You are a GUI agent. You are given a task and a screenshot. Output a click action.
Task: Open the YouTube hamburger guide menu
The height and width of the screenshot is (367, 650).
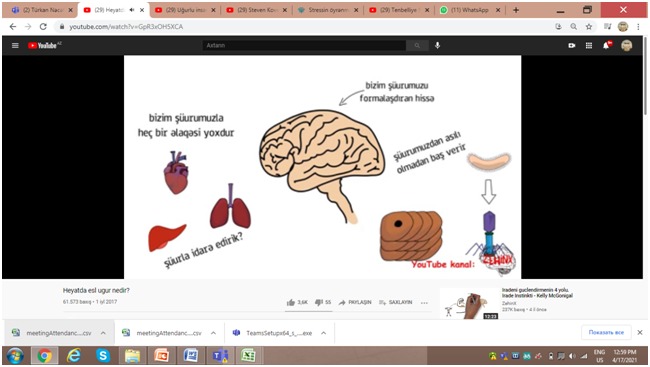pyautogui.click(x=15, y=46)
